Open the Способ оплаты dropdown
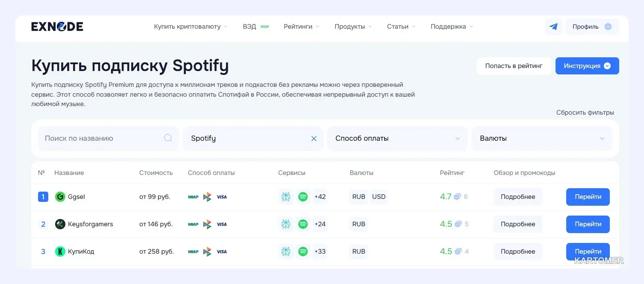Screen dimensions: 644x284 click(x=397, y=139)
